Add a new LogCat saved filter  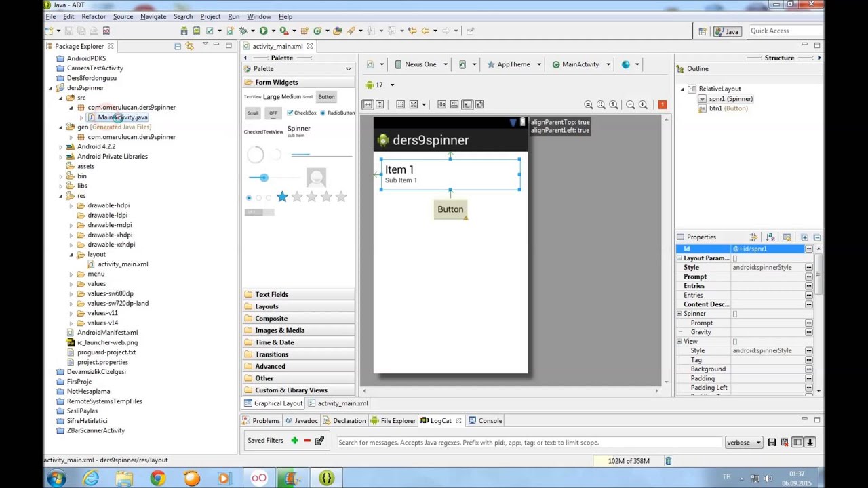(x=294, y=441)
